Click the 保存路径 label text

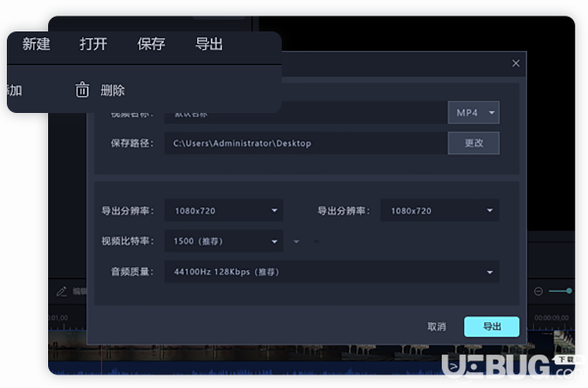click(x=132, y=143)
